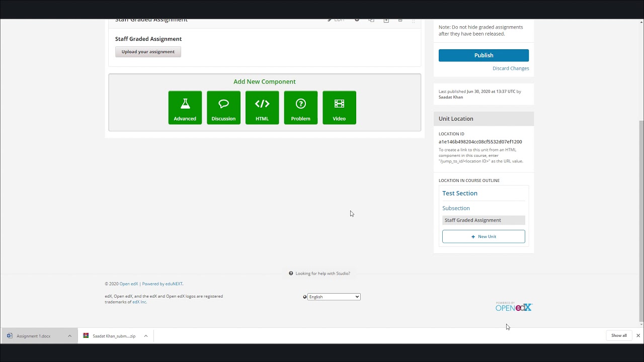Follow the Open edX footer link
644x362 pixels.
pyautogui.click(x=129, y=284)
